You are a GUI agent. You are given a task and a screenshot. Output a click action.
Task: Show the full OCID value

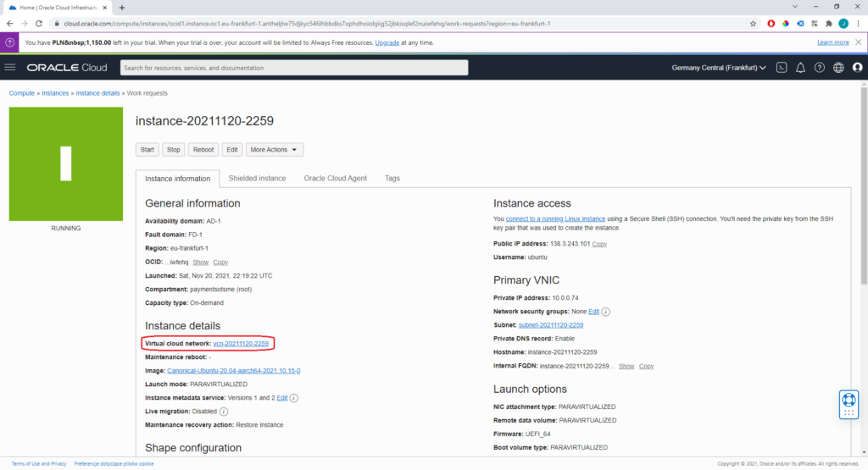tap(200, 263)
